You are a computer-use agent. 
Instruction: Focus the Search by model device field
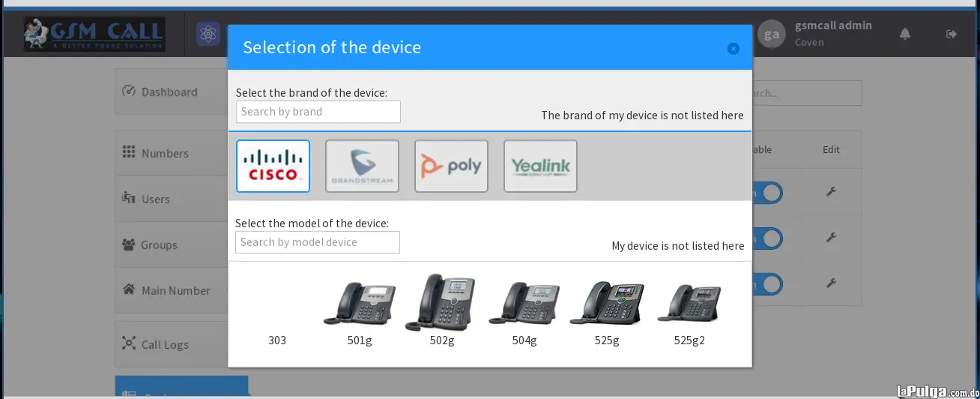tap(318, 242)
